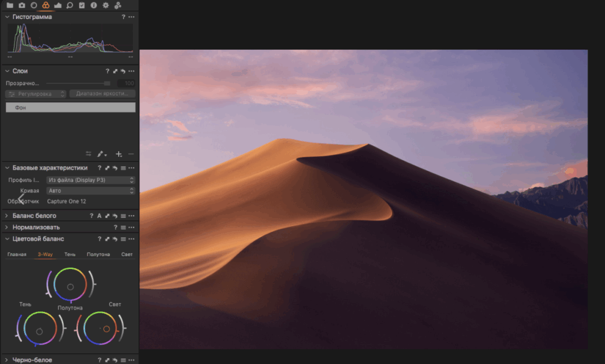Switch to the Полутона color balance tab
Screen dimensions: 605x364
coord(99,254)
